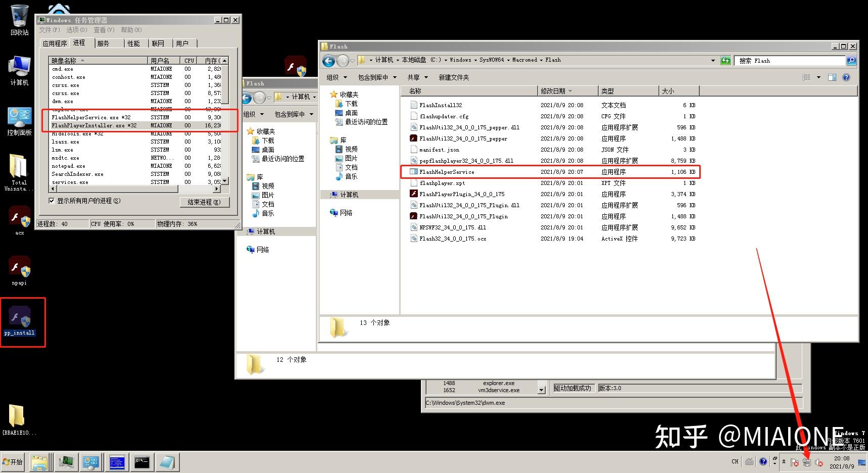Viewport: 868px width, 473px height.
Task: Click 新建文件夹 in the front Flash window
Action: pyautogui.click(x=454, y=77)
